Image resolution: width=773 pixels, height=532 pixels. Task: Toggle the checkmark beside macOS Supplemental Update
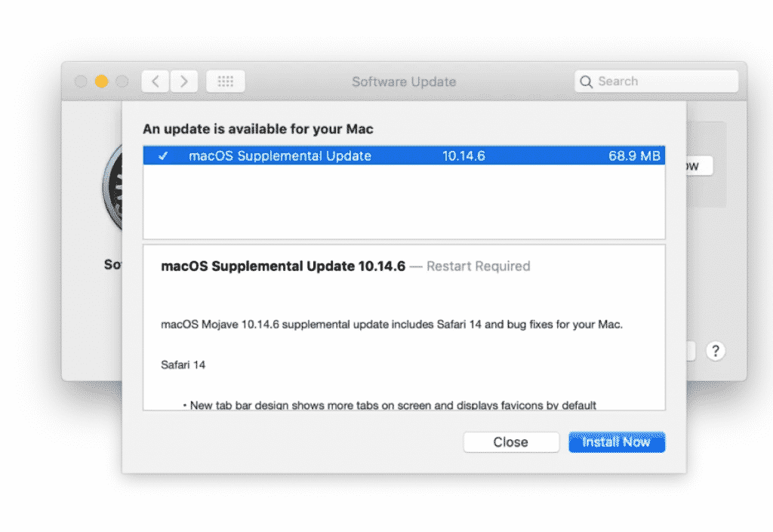coord(163,156)
